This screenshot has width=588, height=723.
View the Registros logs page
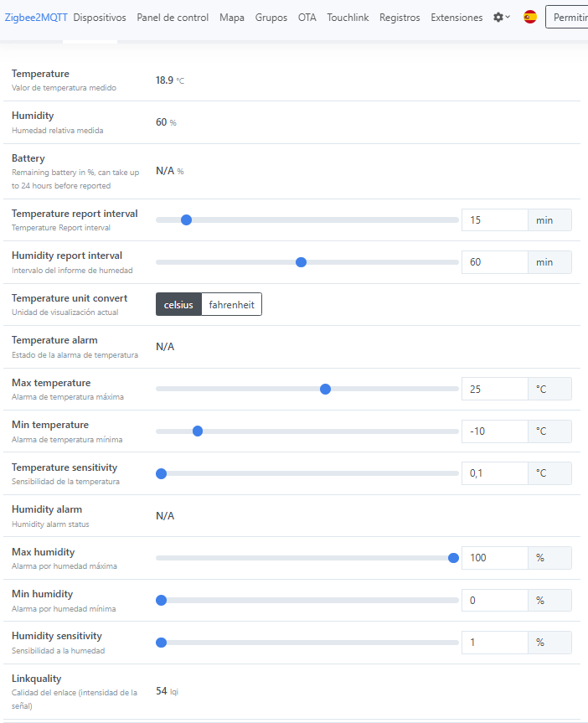point(400,17)
